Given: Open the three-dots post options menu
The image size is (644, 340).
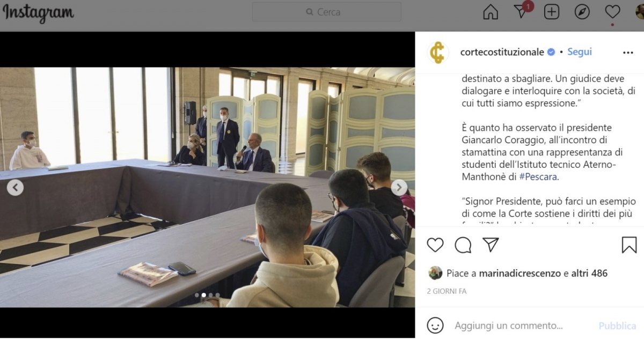Looking at the screenshot, I should (x=628, y=53).
